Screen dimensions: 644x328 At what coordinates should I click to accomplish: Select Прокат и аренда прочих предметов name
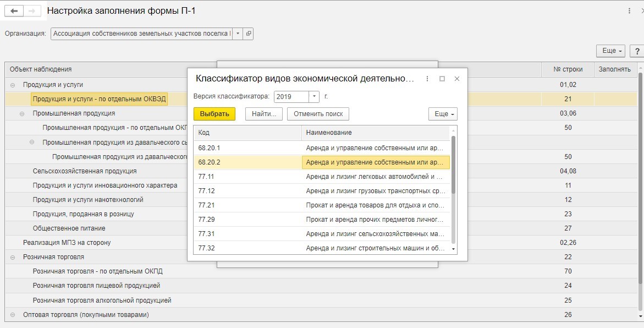pos(375,220)
